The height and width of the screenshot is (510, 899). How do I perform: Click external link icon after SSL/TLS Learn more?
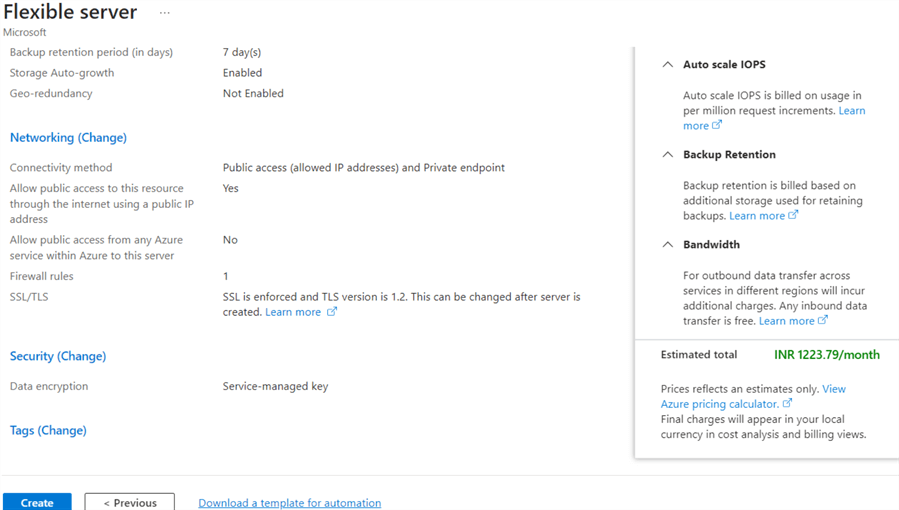[x=332, y=312]
